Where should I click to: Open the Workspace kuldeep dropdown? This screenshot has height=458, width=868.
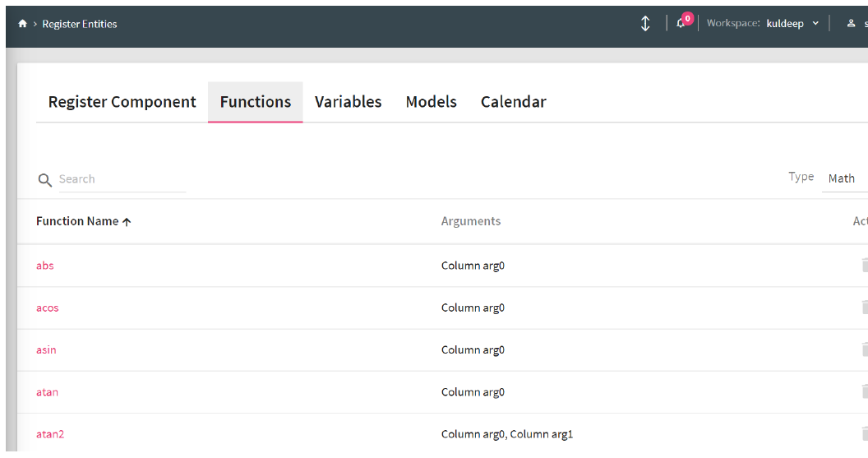click(x=792, y=24)
